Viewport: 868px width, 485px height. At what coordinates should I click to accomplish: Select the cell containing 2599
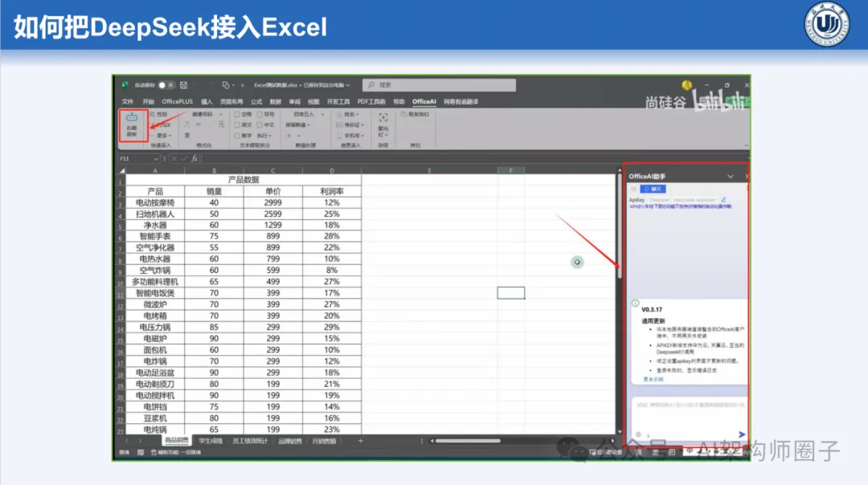[x=273, y=214]
